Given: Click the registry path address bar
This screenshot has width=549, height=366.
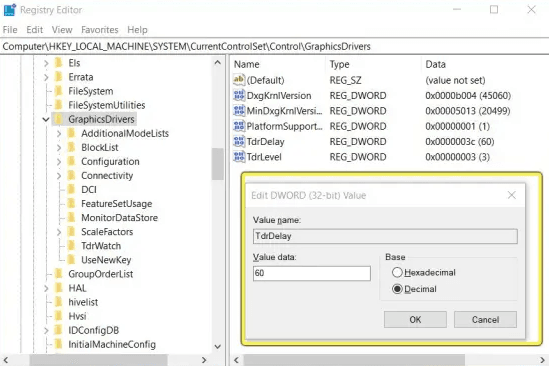Looking at the screenshot, I should (274, 46).
